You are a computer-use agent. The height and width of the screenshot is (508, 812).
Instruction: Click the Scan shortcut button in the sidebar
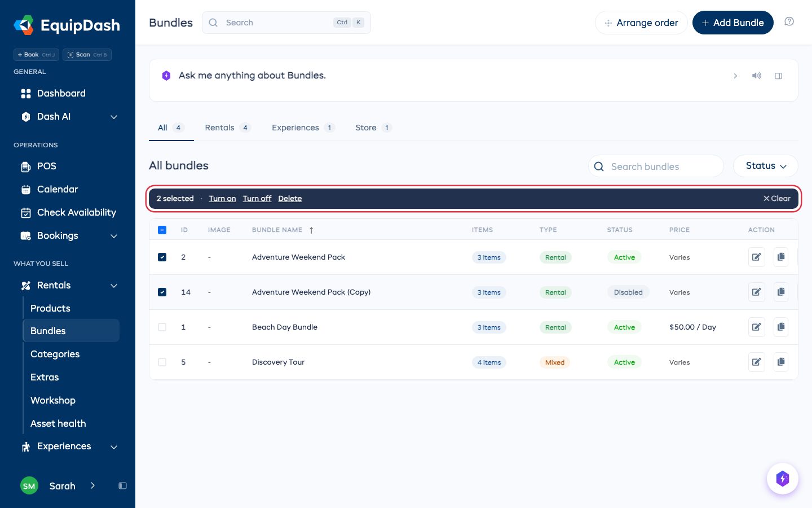(87, 55)
